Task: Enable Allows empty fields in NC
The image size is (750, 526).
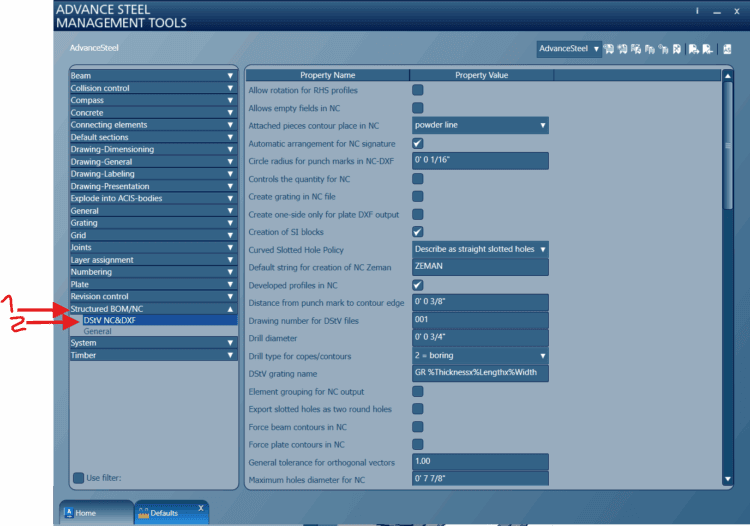Action: [x=418, y=108]
